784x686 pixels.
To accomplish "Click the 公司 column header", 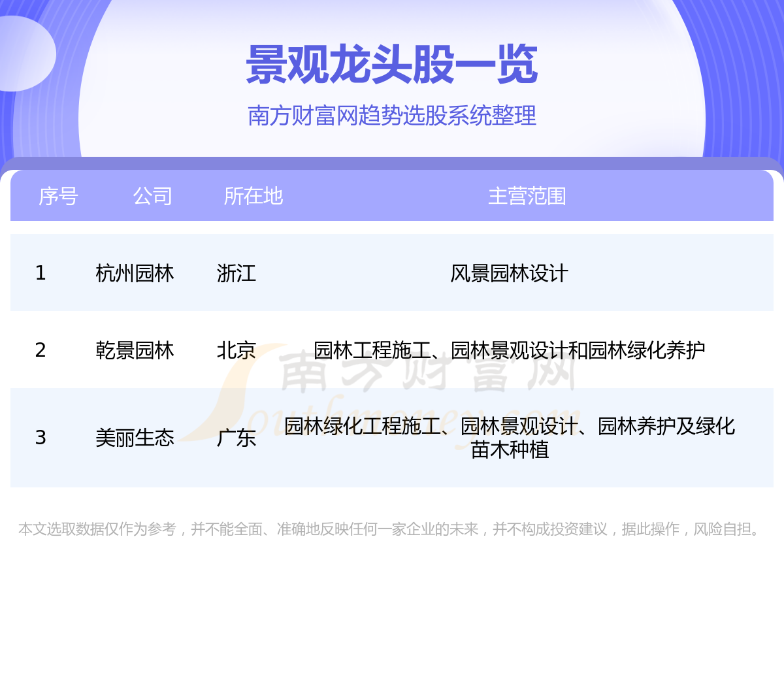I will (x=152, y=196).
